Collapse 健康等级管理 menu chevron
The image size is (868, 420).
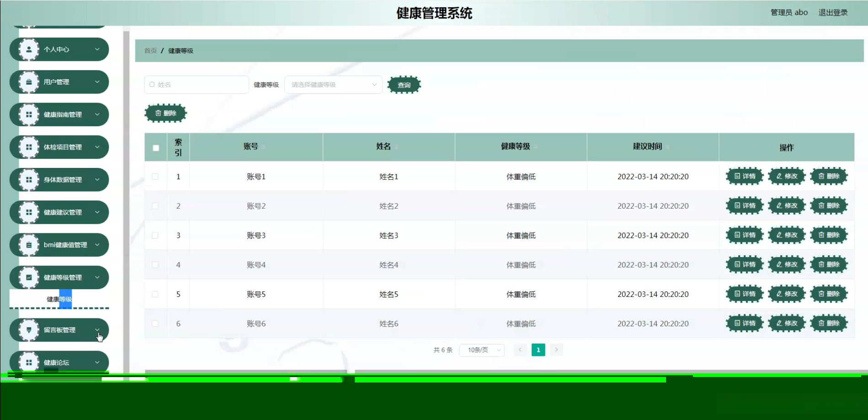(x=97, y=277)
